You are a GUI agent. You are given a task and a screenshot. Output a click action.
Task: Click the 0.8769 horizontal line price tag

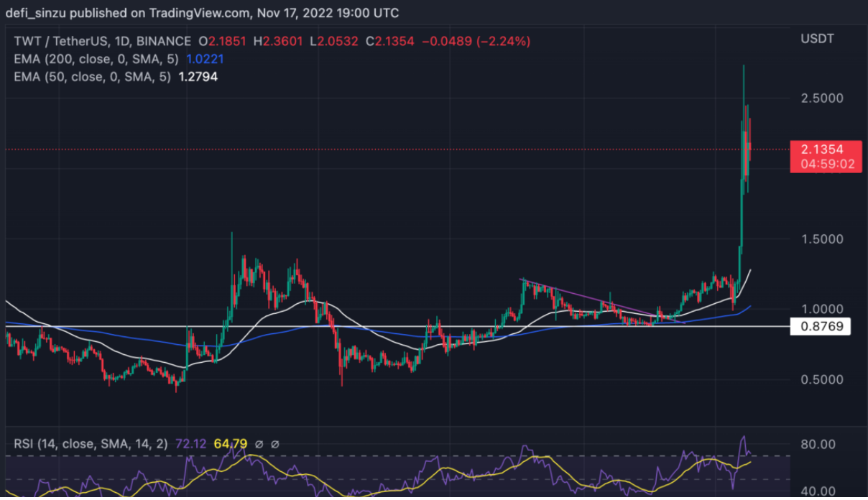click(x=820, y=327)
